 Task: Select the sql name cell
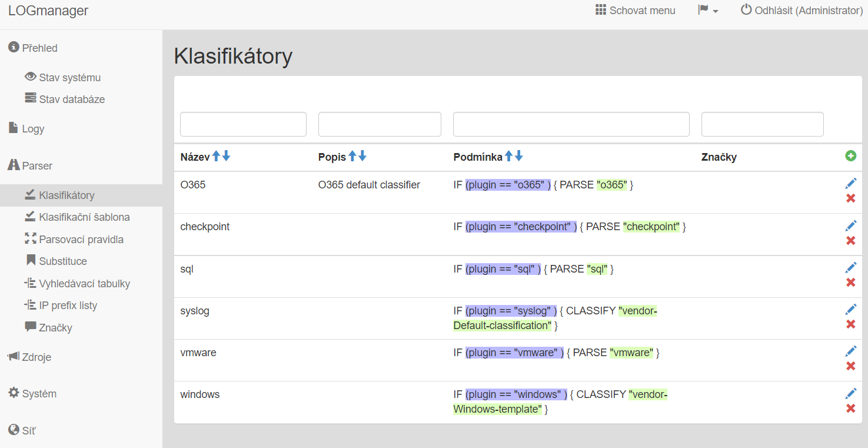[187, 269]
